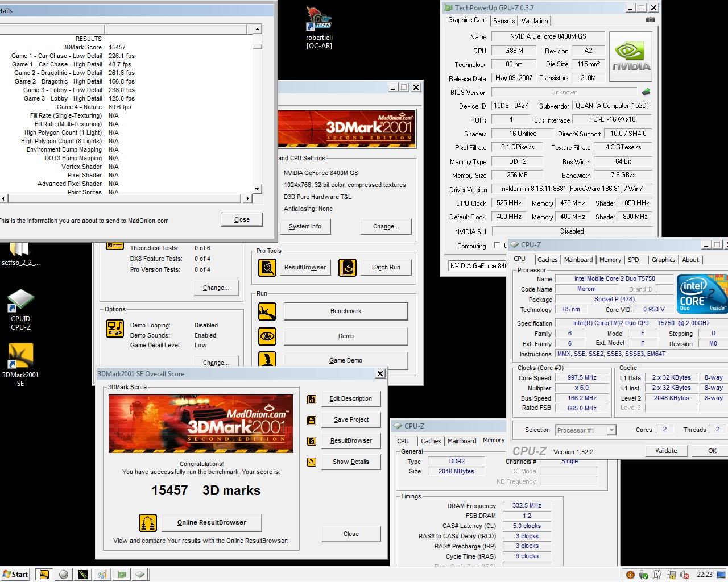Click the Save Project floppy icon
This screenshot has width=728, height=582.
click(312, 420)
